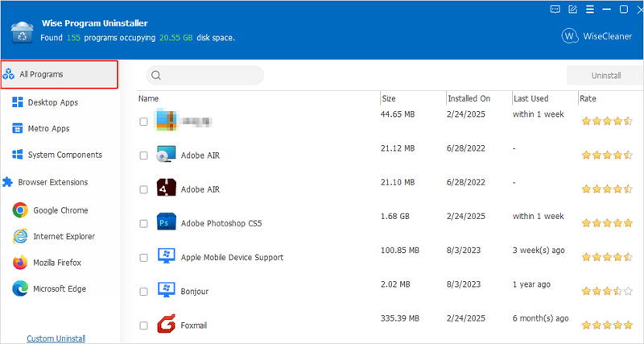Screen dimensions: 644x344
Task: Click the Apple Mobile Device Support icon
Action: point(167,256)
